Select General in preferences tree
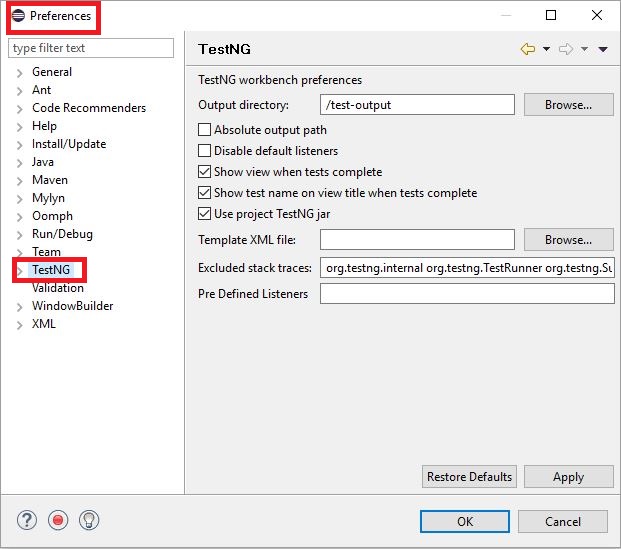The width and height of the screenshot is (621, 549). pos(52,72)
